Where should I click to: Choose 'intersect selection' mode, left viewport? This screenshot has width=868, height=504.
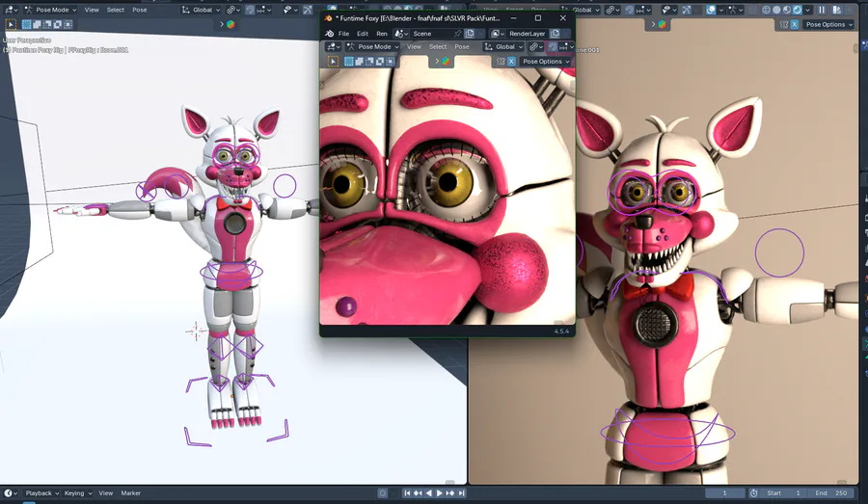pyautogui.click(x=68, y=24)
